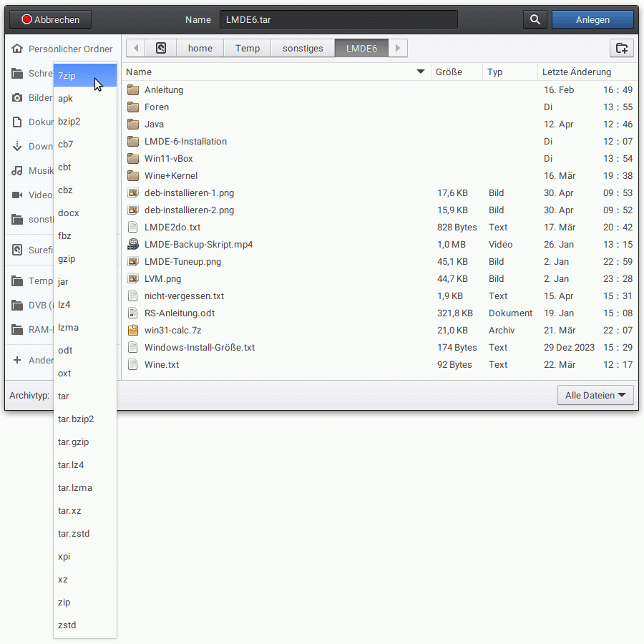Screen dimensions: 644x644
Task: Choose bzip2 archive type
Action: [85, 122]
